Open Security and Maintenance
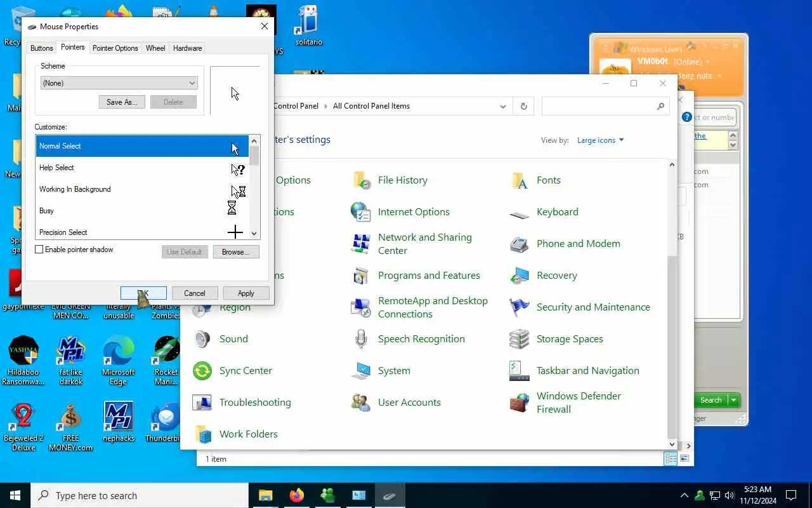Image resolution: width=812 pixels, height=508 pixels. 580,307
